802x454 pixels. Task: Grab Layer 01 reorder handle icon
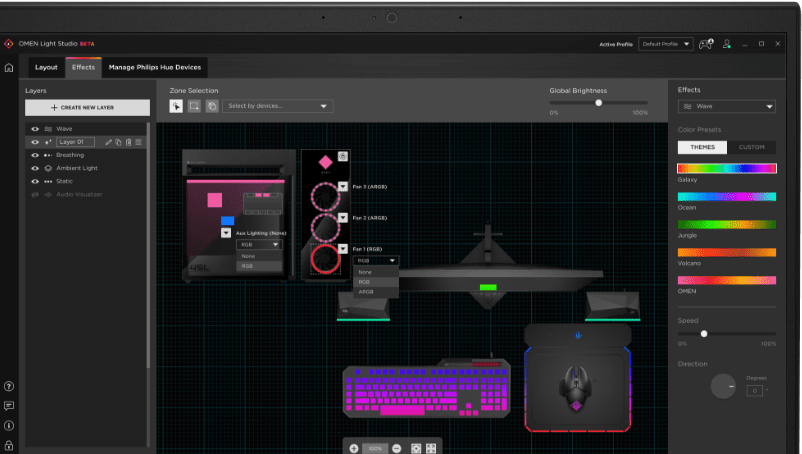138,142
